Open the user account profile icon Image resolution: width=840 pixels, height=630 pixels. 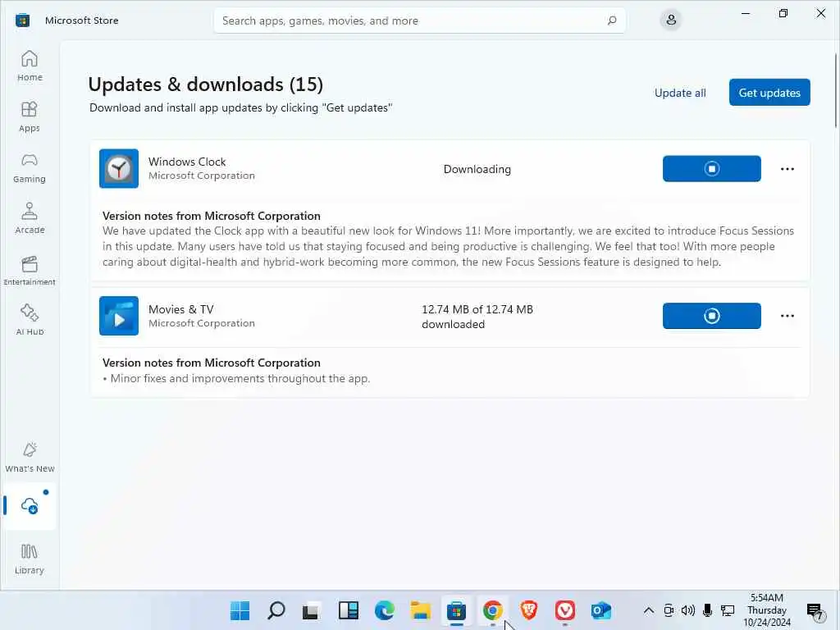[671, 21]
